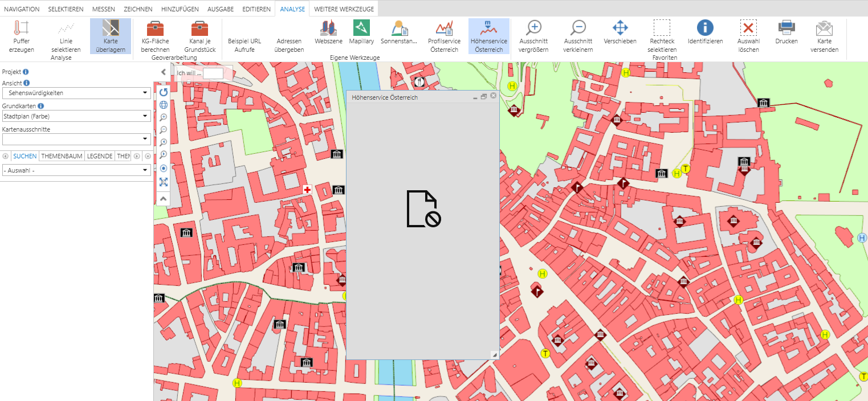Viewport: 868px width, 401px height.
Task: Toggle the Karte überlagern tool
Action: point(111,36)
